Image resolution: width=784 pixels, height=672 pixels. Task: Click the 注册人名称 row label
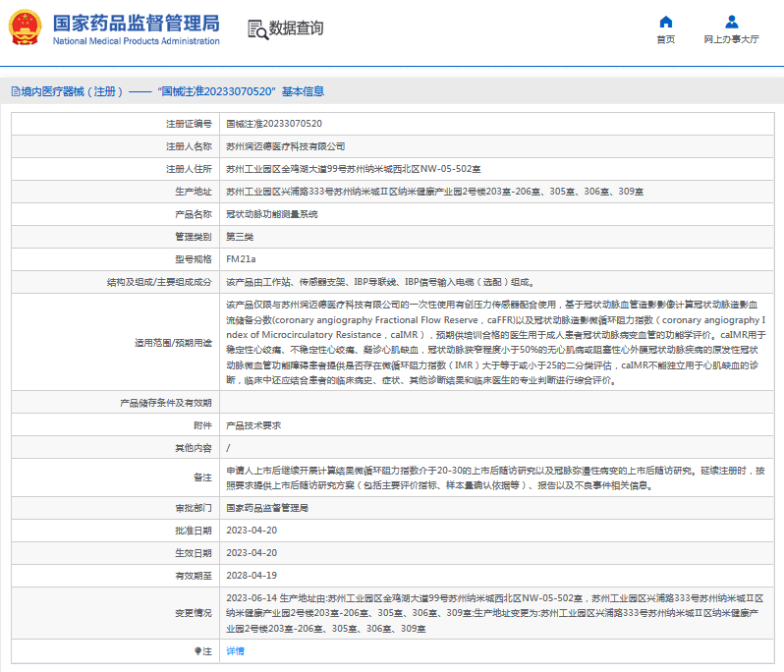pos(189,146)
